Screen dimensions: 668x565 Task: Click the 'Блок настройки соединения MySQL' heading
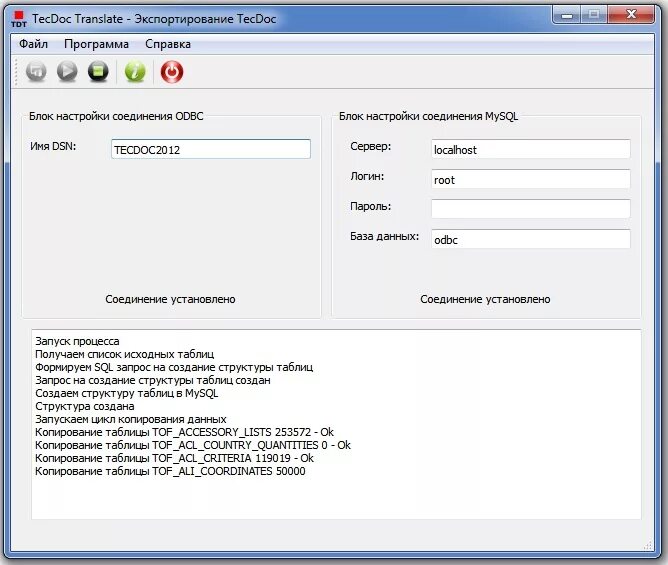click(429, 116)
